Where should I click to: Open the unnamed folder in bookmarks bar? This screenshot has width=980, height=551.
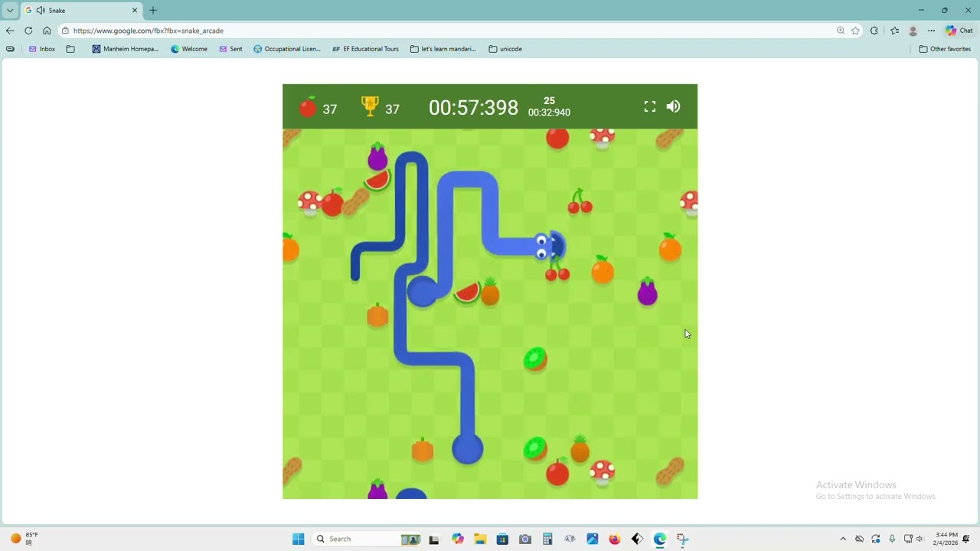pyautogui.click(x=70, y=49)
